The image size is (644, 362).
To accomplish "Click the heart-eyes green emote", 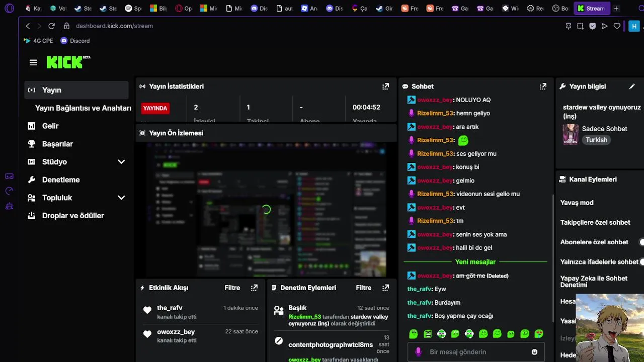I will coord(539,334).
